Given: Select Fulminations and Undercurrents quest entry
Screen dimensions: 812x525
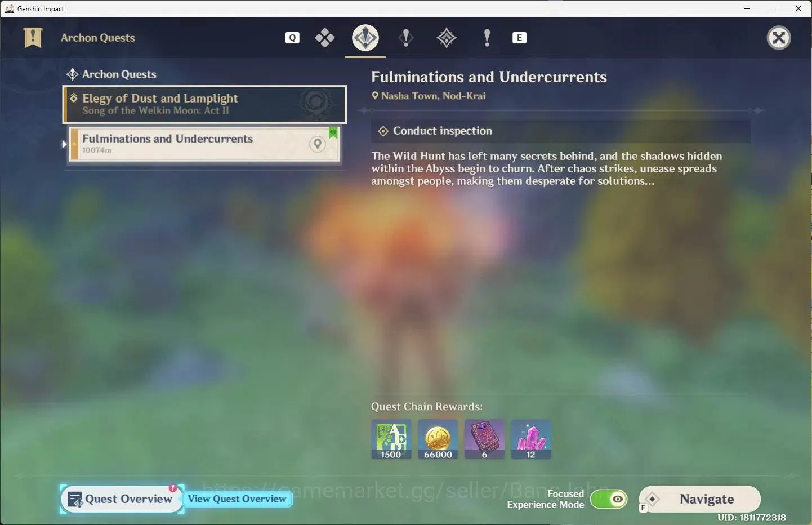Looking at the screenshot, I should (x=205, y=144).
